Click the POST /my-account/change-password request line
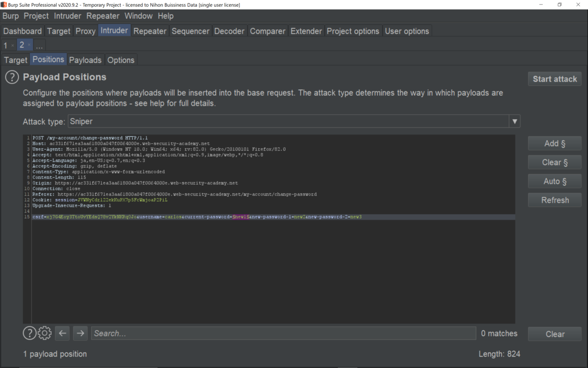 tap(90, 138)
